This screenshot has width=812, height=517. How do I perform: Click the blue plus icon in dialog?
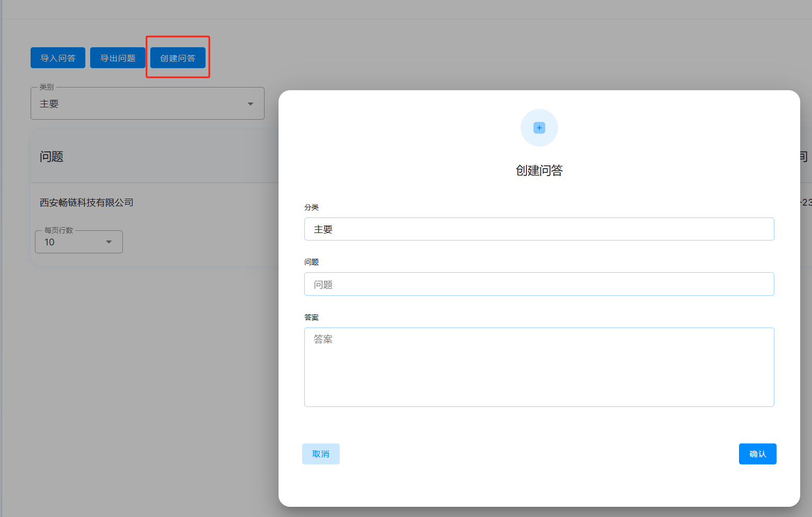tap(539, 128)
